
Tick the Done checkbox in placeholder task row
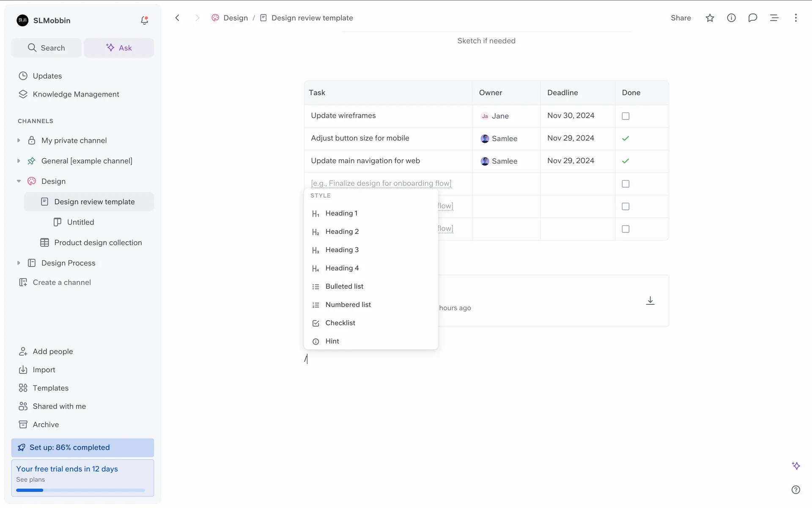[x=625, y=184]
